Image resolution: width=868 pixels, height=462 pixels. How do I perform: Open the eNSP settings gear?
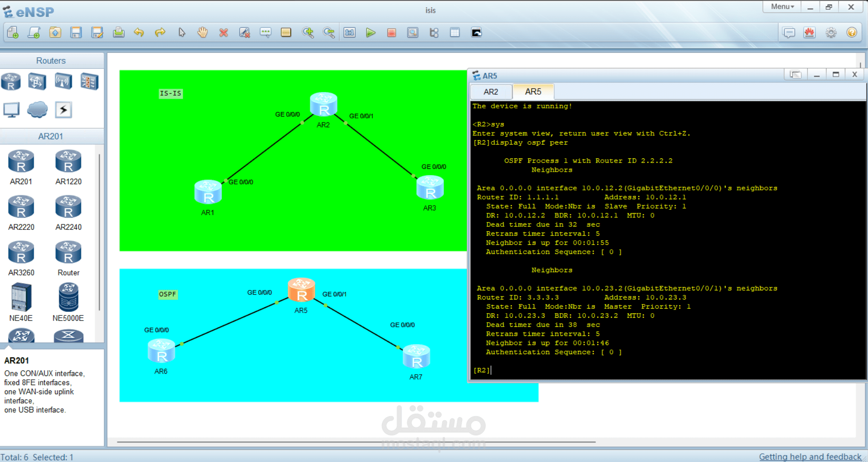coord(831,32)
